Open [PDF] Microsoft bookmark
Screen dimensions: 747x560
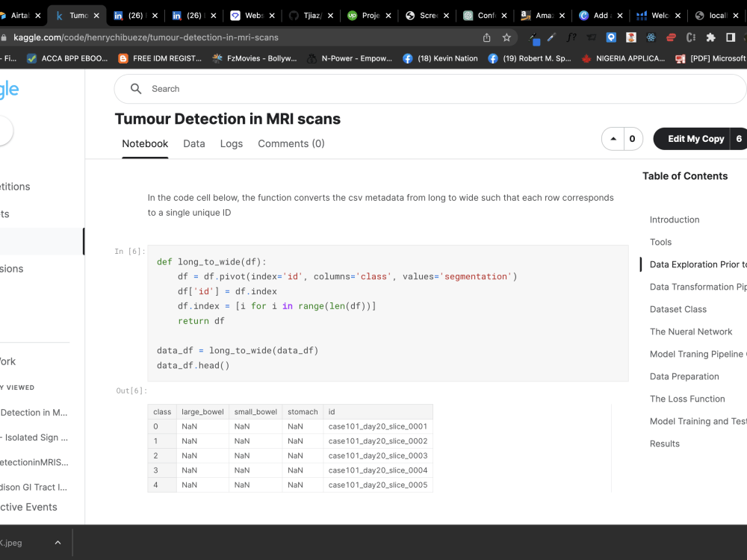click(711, 58)
